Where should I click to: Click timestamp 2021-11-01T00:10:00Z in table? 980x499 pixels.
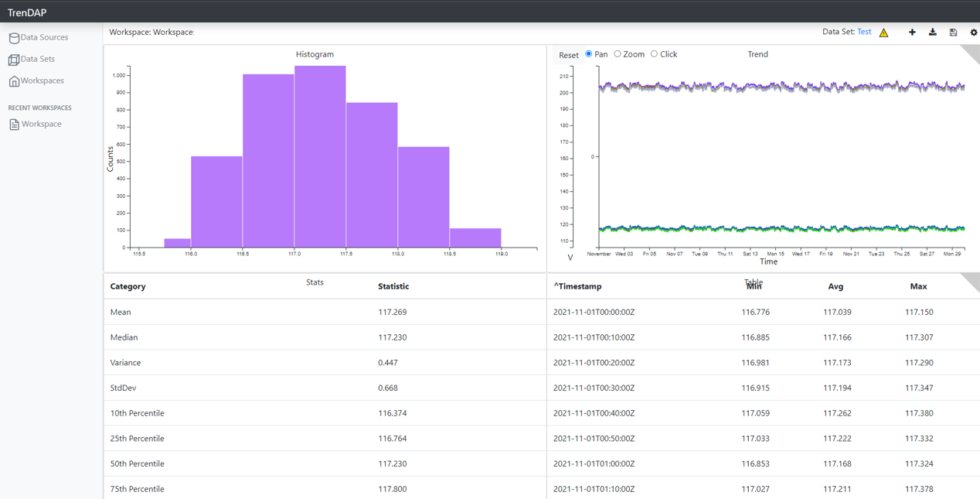pos(594,337)
